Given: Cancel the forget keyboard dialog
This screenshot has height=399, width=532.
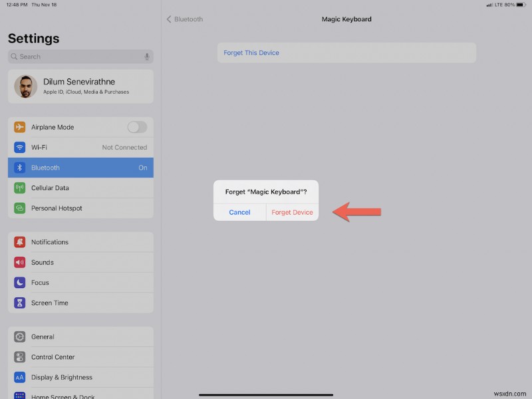Looking at the screenshot, I should pos(239,211).
